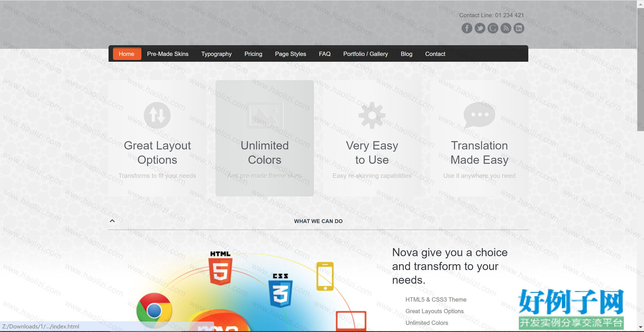Go to the Home menu item
The height and width of the screenshot is (332, 644).
(127, 54)
